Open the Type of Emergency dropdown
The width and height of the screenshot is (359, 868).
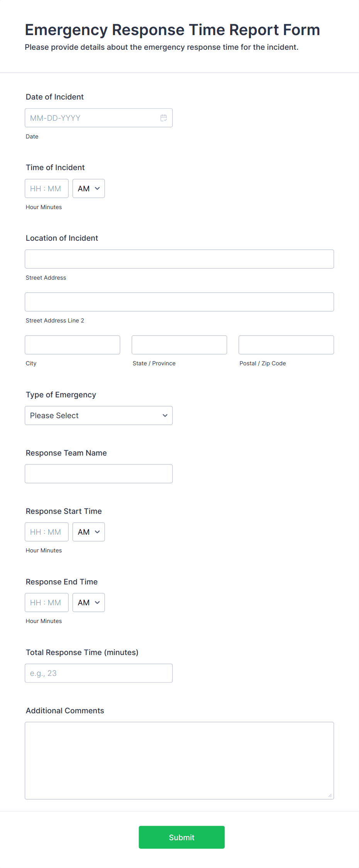[x=98, y=415]
